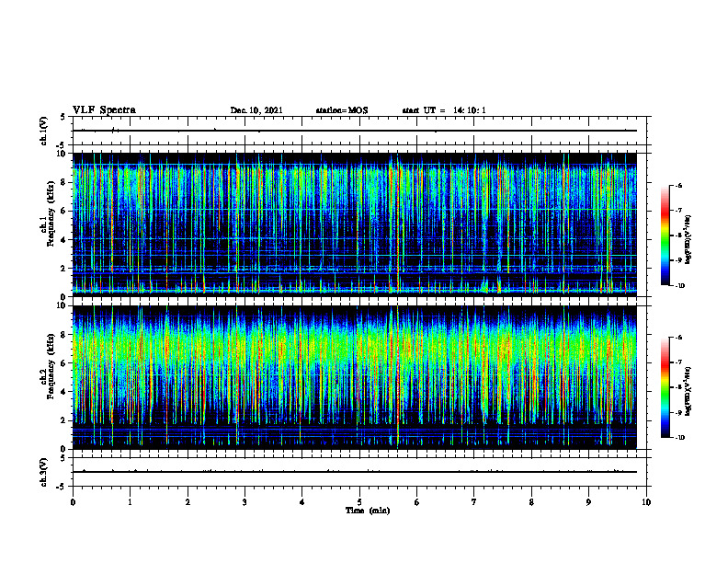Click the "Time (min)" axis title

[368, 511]
